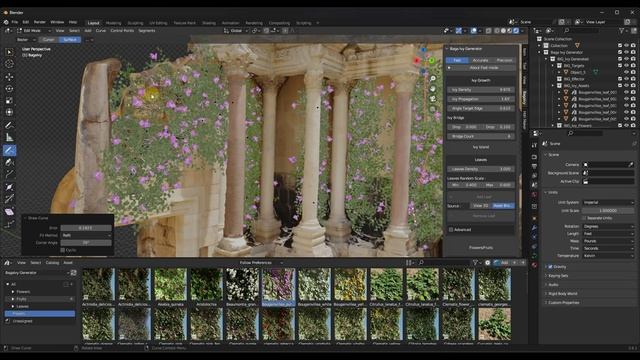The image size is (640, 360).
Task: Uncheck exclude checkbox for Baga Ivy Generator collection
Action: [620, 52]
